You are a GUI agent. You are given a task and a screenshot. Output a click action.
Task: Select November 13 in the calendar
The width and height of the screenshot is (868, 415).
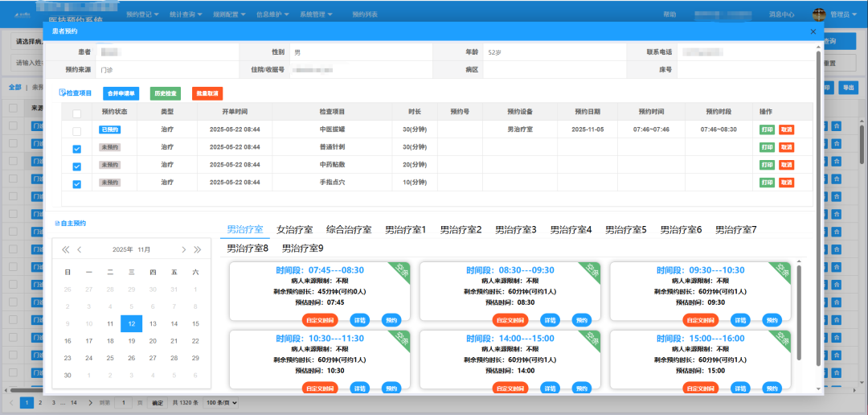tap(153, 323)
